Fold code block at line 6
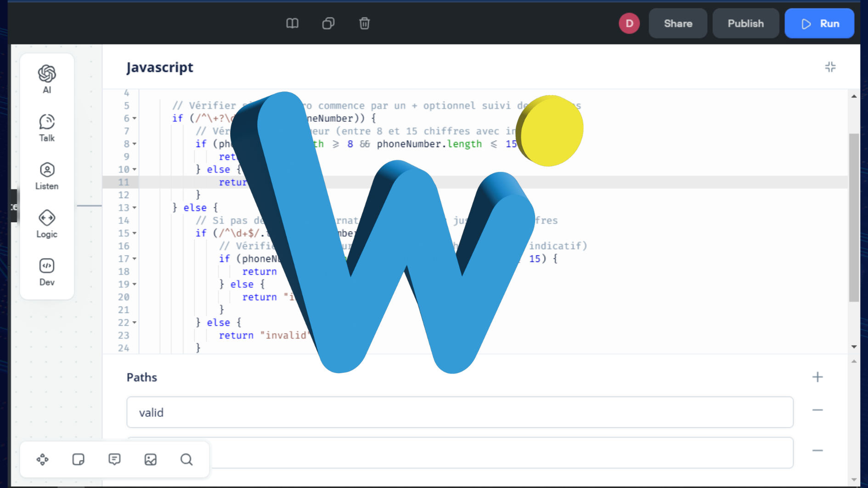The height and width of the screenshot is (488, 868). 135,119
